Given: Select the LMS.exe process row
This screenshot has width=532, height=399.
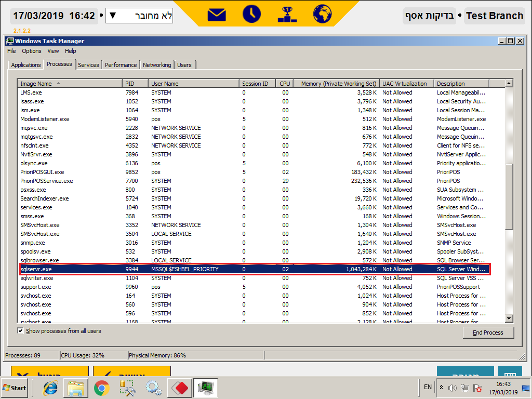Looking at the screenshot, I should tap(254, 92).
